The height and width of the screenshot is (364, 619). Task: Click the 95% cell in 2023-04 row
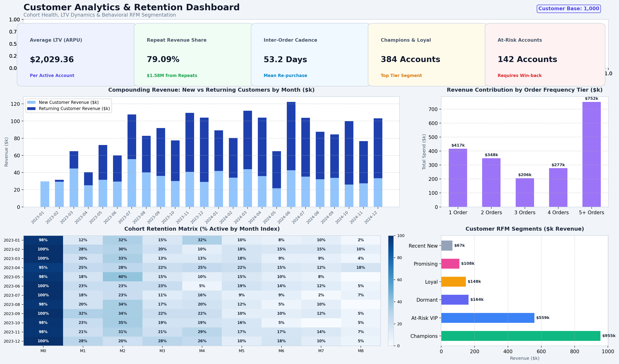click(x=43, y=267)
